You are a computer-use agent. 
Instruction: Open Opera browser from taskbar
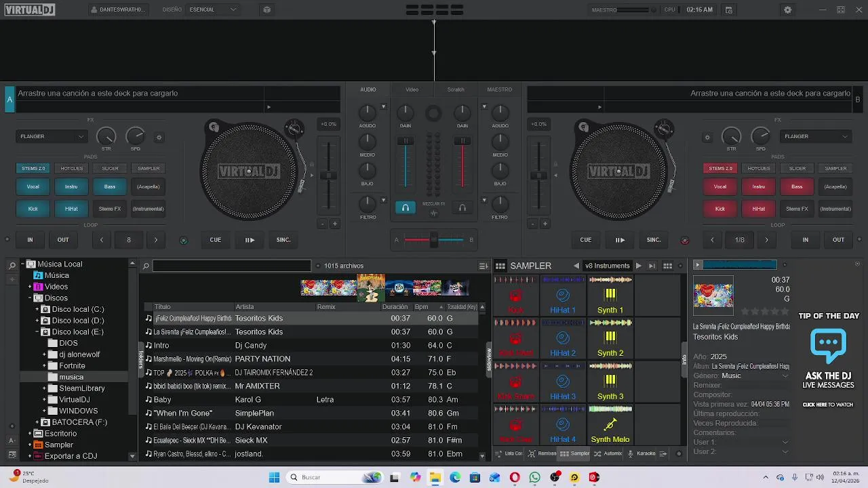(515, 478)
